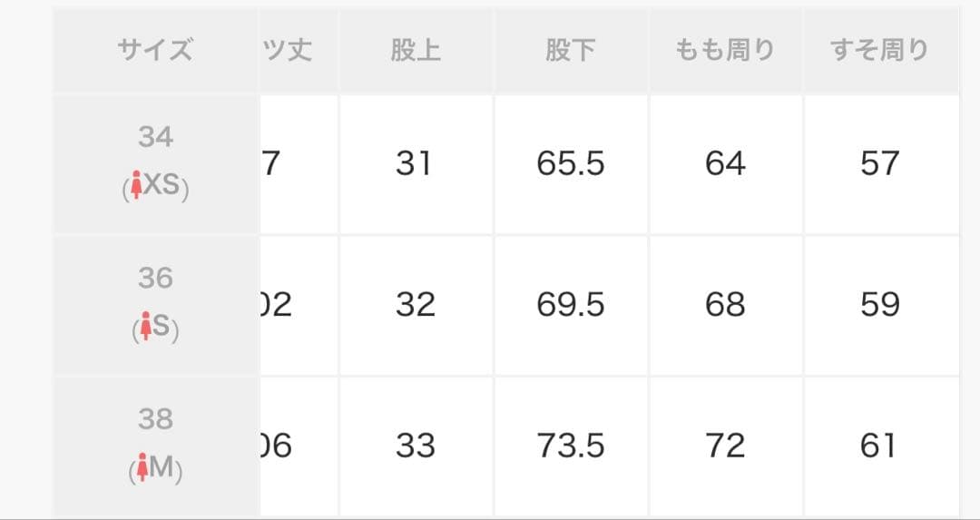This screenshot has height=520, width=980.
Task: Click the 73.5 inseam cell
Action: pyautogui.click(x=571, y=446)
